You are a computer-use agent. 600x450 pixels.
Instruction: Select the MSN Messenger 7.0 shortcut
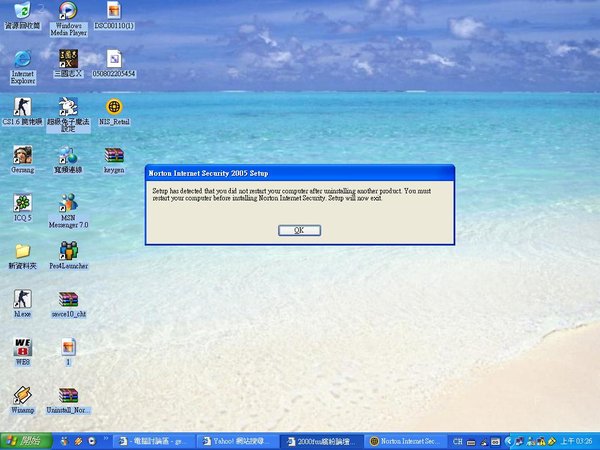tap(68, 203)
